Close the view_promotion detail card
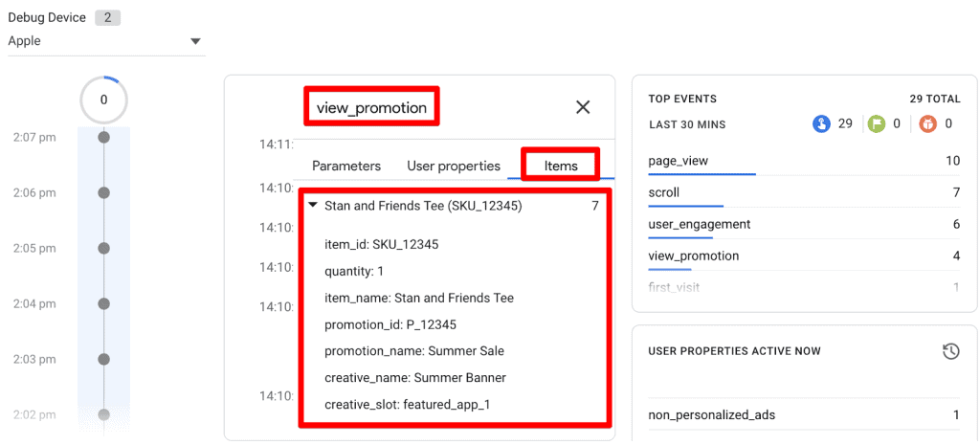The width and height of the screenshot is (980, 445). coord(583,107)
